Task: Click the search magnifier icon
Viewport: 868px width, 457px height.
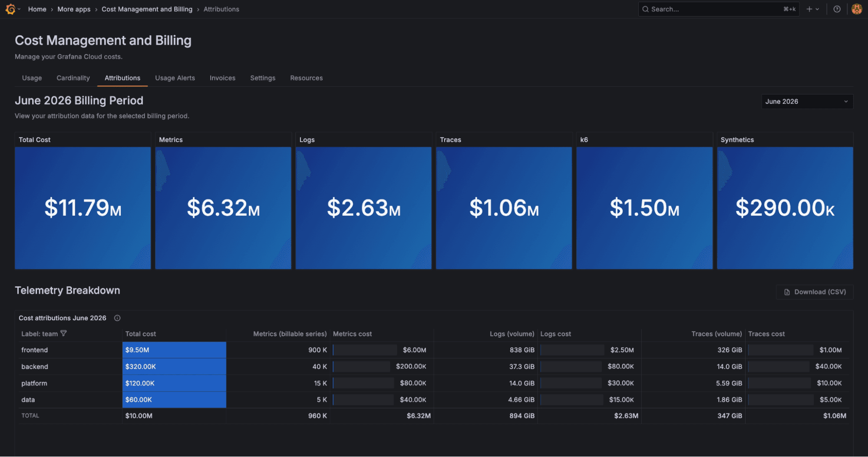Action: pos(645,9)
